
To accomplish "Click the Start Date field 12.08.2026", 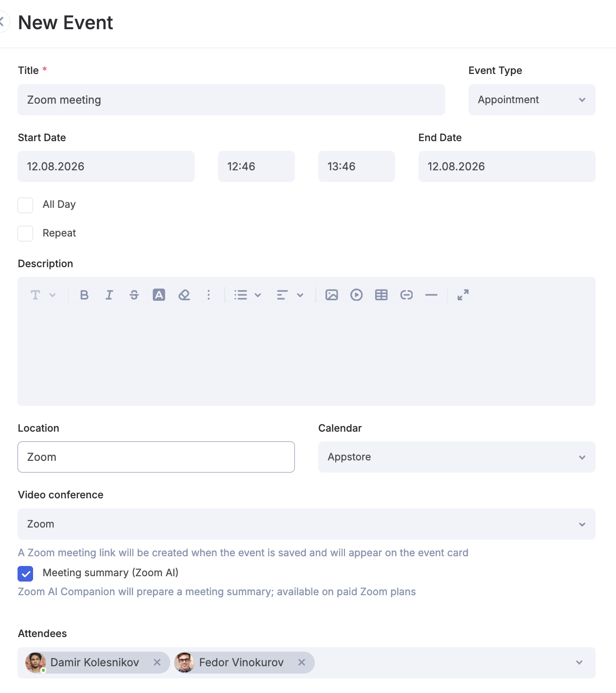I will click(106, 166).
